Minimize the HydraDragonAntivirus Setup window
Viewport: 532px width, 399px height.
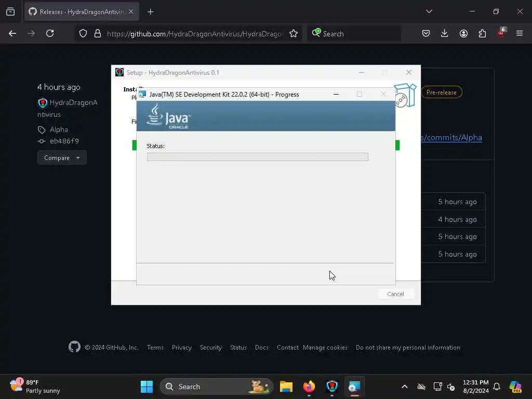pyautogui.click(x=362, y=73)
